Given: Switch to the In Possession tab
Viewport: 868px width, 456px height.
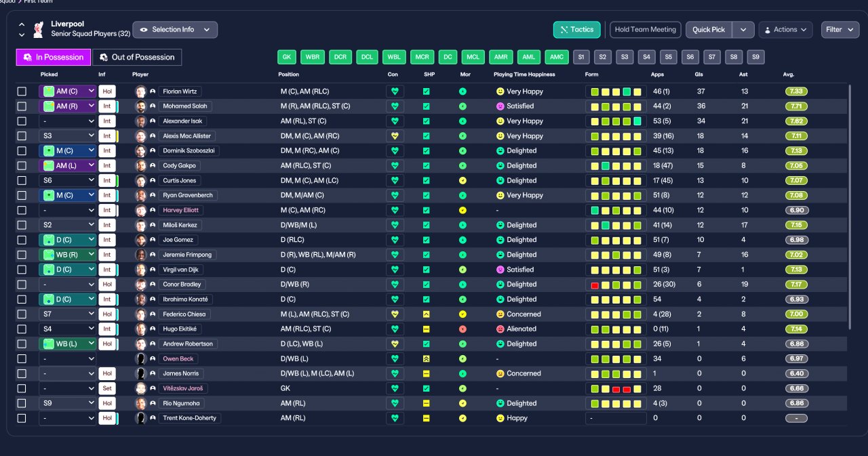Looking at the screenshot, I should [x=54, y=58].
